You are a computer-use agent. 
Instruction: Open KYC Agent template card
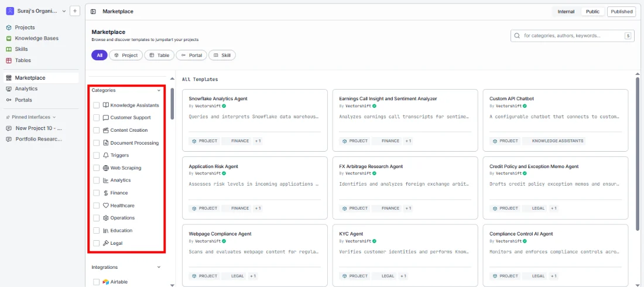tap(405, 255)
